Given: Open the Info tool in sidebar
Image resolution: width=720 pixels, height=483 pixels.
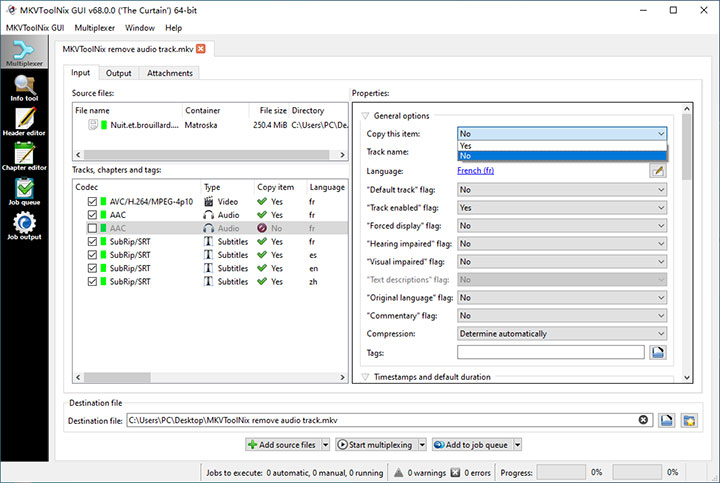Looking at the screenshot, I should (x=24, y=89).
